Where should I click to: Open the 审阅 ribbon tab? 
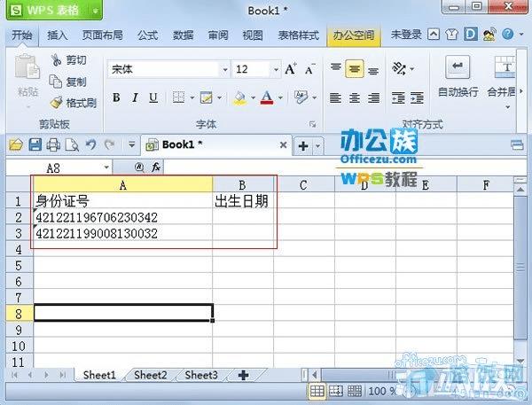click(x=218, y=35)
